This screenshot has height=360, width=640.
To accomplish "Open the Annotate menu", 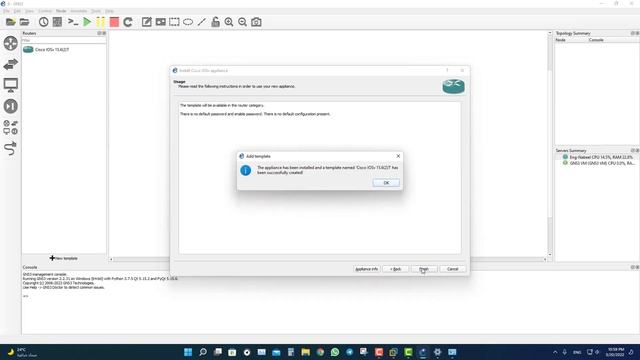I will [79, 11].
